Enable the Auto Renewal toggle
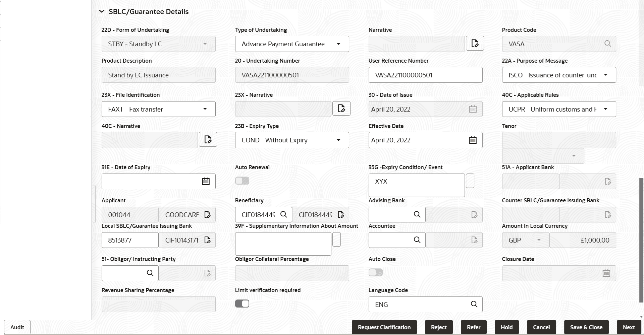The height and width of the screenshot is (335, 644). (x=242, y=181)
